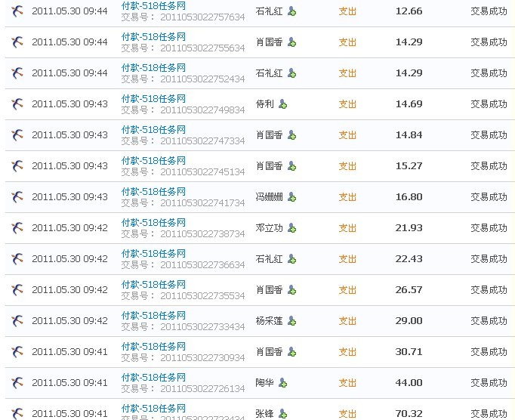The image size is (515, 420).
Task: Open the 付款-518任务网 link on the 26.57 row
Action: (x=153, y=285)
